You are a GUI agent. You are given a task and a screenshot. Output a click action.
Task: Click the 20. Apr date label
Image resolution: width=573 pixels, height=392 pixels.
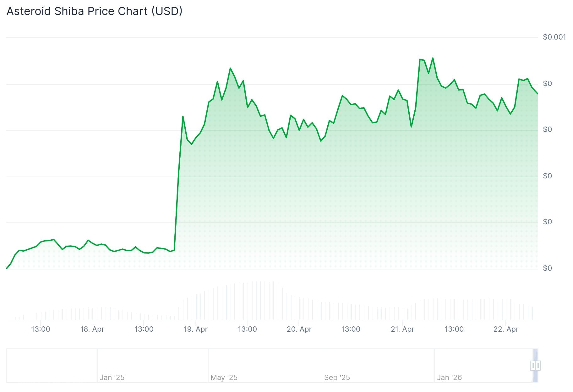pyautogui.click(x=299, y=329)
